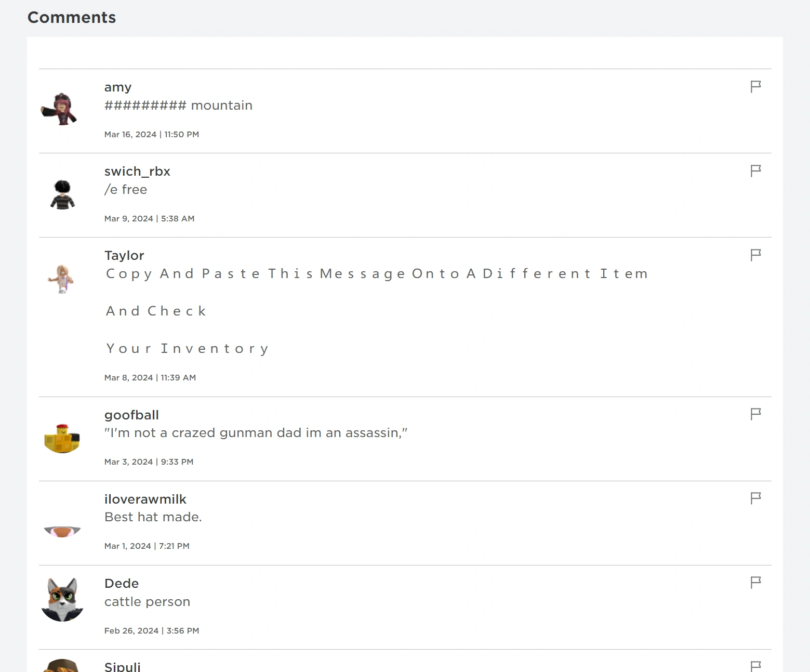The height and width of the screenshot is (672, 810).
Task: Open the iloverawmilk username link
Action: (145, 499)
